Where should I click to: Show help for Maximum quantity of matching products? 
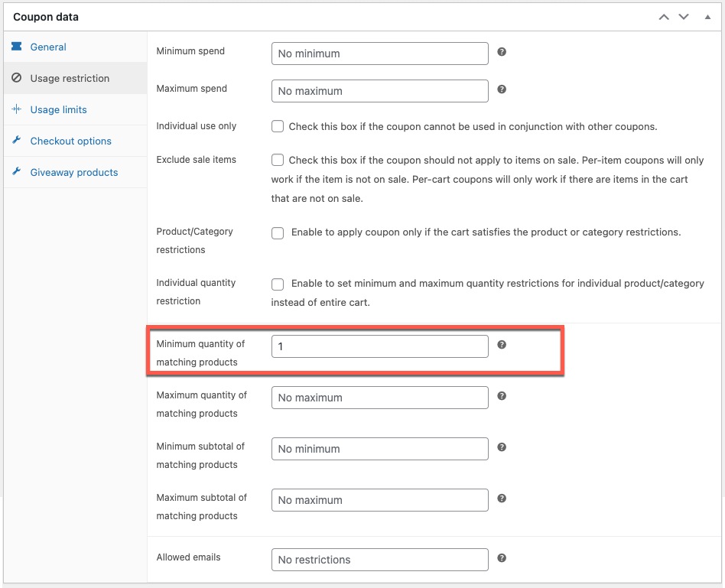click(502, 396)
